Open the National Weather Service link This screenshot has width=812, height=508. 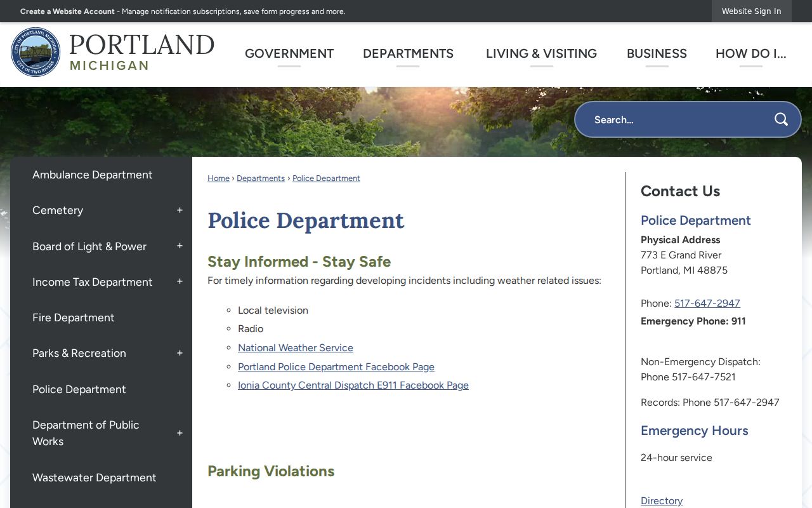[x=296, y=348]
